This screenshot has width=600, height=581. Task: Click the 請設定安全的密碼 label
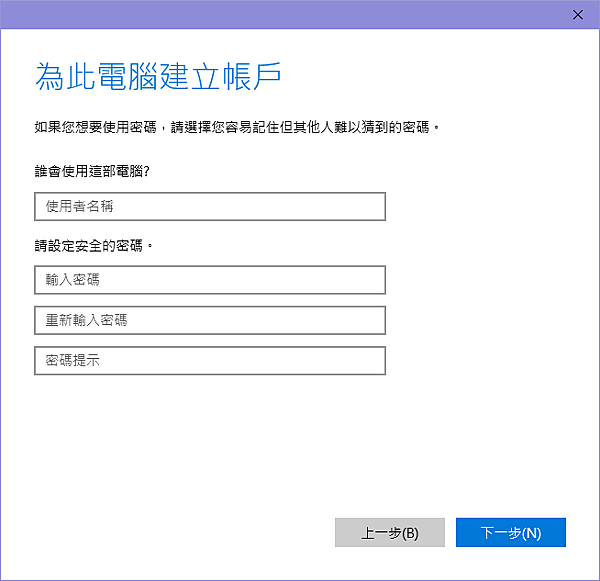click(93, 245)
